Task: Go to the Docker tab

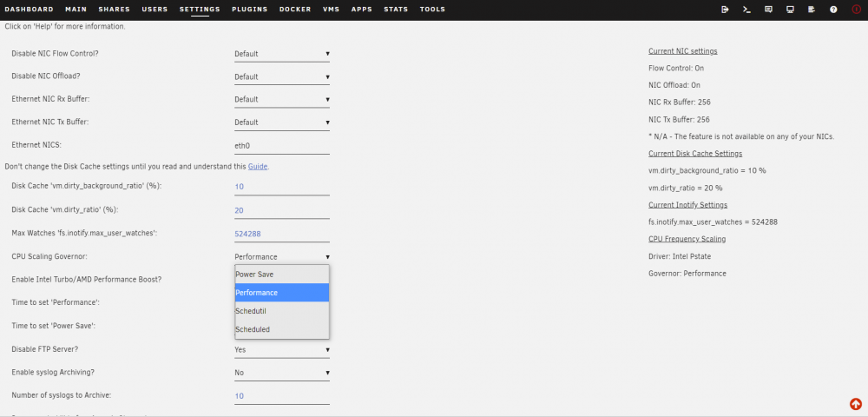Action: click(295, 10)
